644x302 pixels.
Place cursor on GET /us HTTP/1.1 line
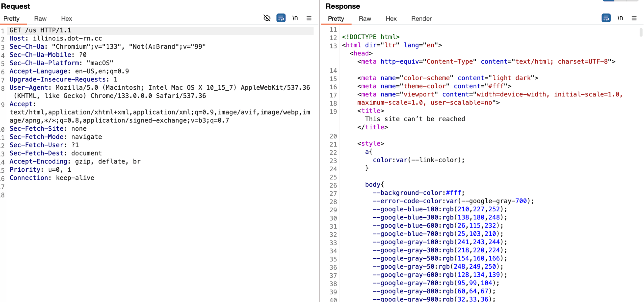click(40, 30)
